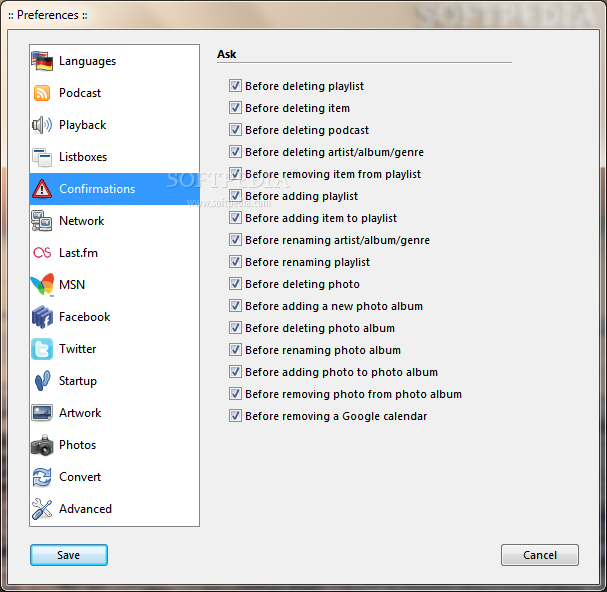Click the Languages flag icon
The height and width of the screenshot is (592, 607).
click(42, 61)
